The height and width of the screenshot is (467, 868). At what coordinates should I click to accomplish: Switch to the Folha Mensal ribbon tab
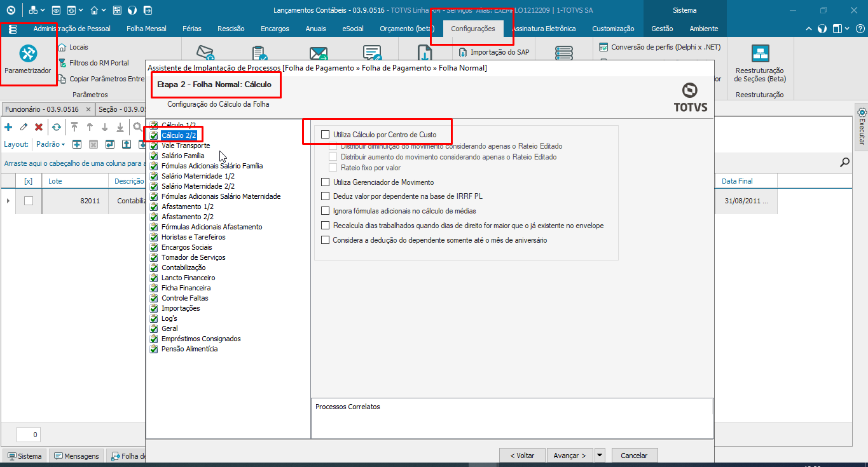[146, 29]
